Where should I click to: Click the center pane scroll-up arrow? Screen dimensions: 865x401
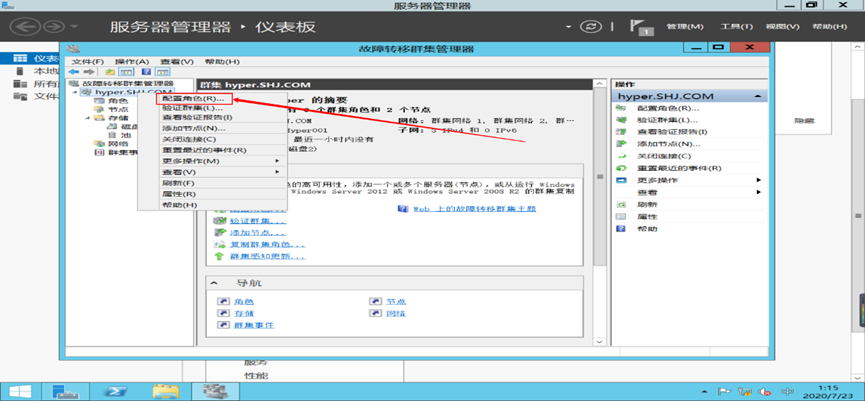(599, 84)
